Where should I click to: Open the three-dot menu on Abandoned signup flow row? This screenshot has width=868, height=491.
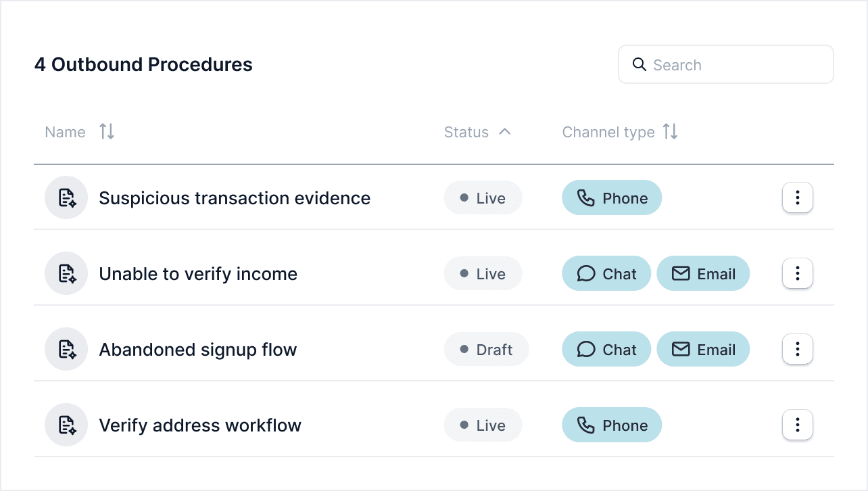coord(798,349)
